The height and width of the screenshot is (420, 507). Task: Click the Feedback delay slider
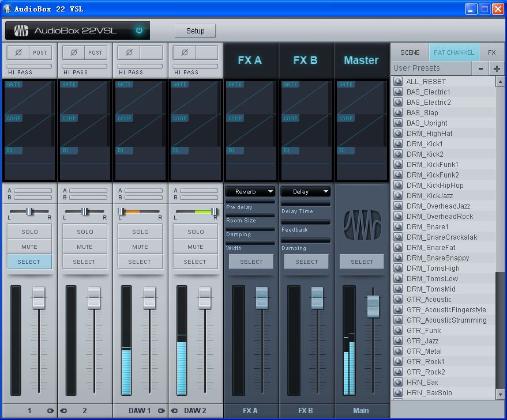point(306,222)
